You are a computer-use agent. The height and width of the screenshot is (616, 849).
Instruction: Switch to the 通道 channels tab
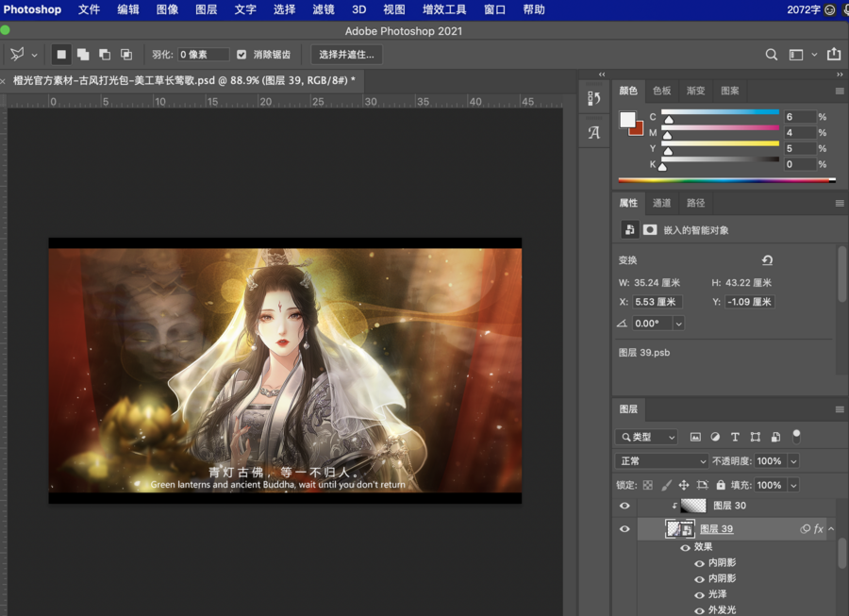click(662, 203)
